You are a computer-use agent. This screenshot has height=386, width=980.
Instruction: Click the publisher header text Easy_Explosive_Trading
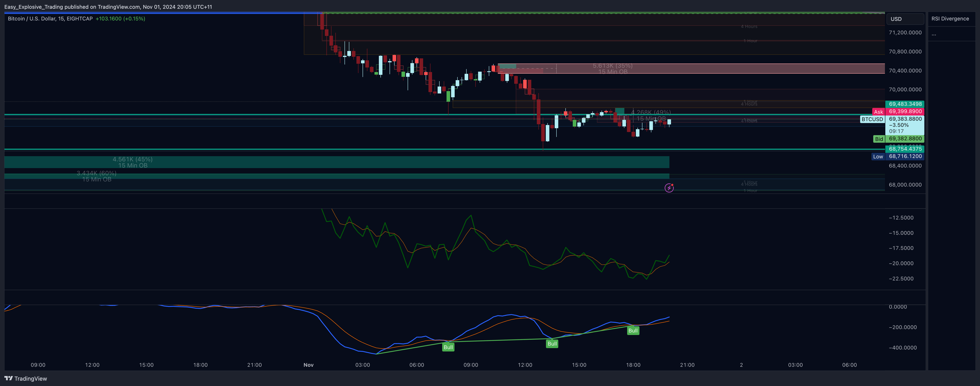click(34, 7)
